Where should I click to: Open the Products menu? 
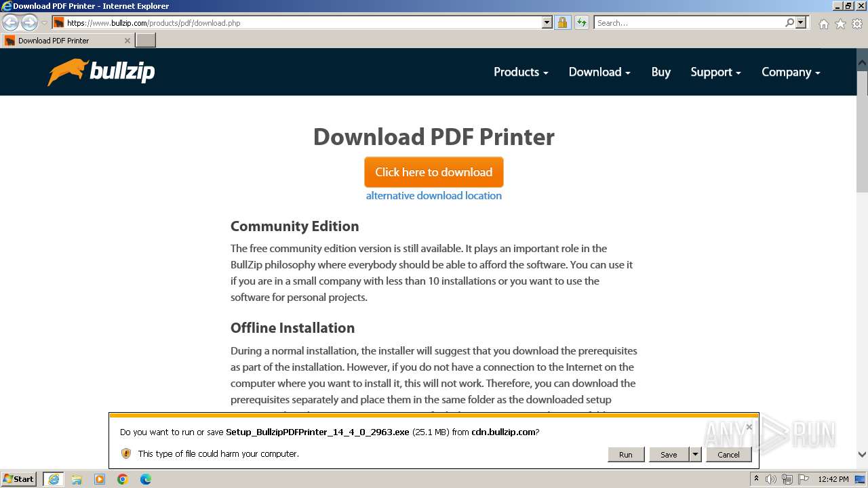pyautogui.click(x=521, y=72)
